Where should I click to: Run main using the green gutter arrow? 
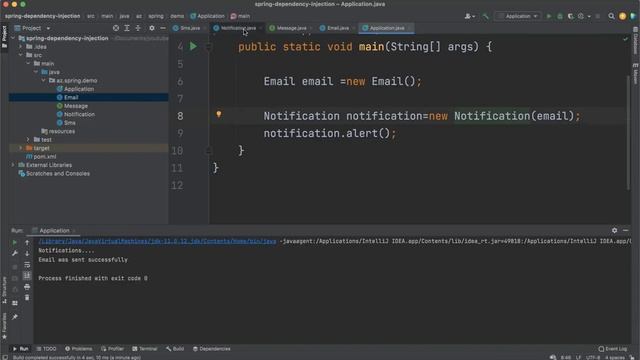(193, 47)
